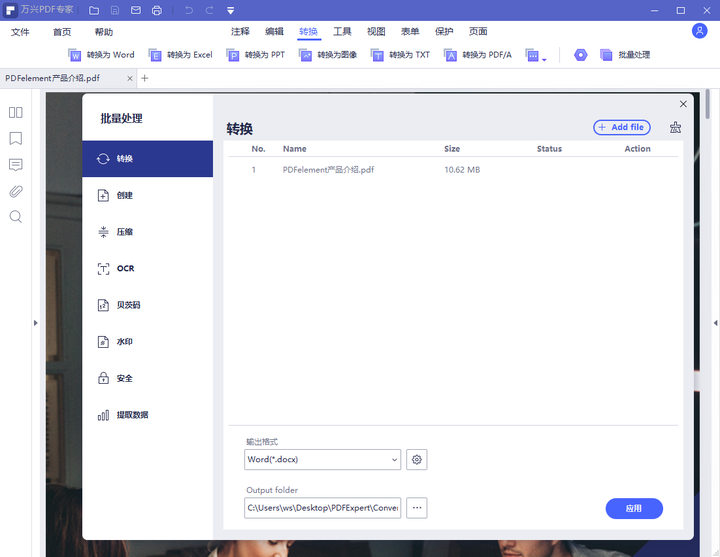Select the 转换为 Excel icon

(x=155, y=55)
